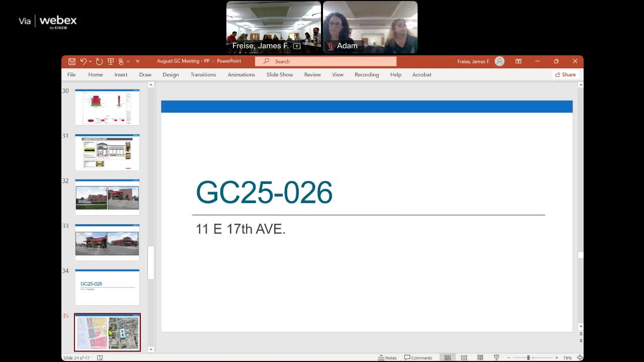Image resolution: width=644 pixels, height=362 pixels.
Task: Click slide editor scroll-up arrow
Action: (x=581, y=85)
